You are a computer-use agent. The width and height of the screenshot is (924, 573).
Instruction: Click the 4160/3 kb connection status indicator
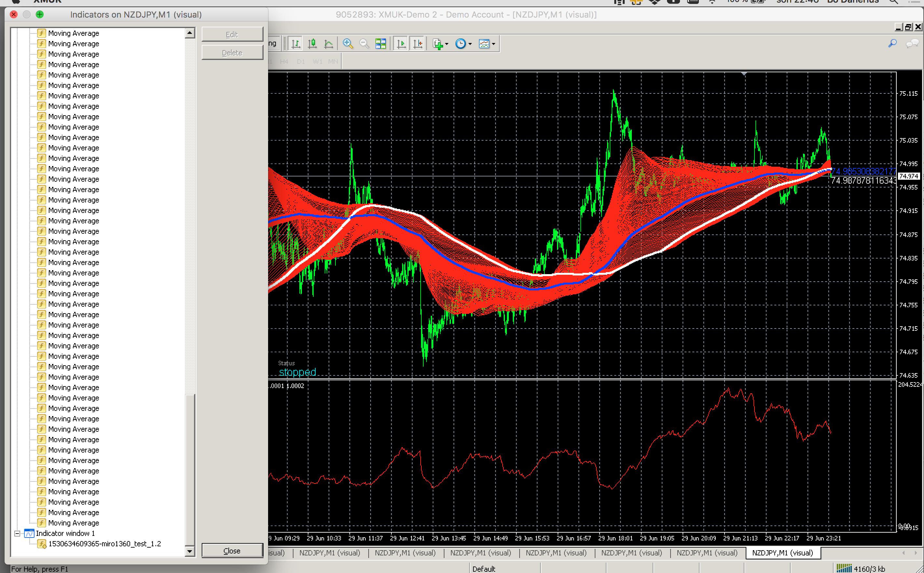(x=860, y=568)
